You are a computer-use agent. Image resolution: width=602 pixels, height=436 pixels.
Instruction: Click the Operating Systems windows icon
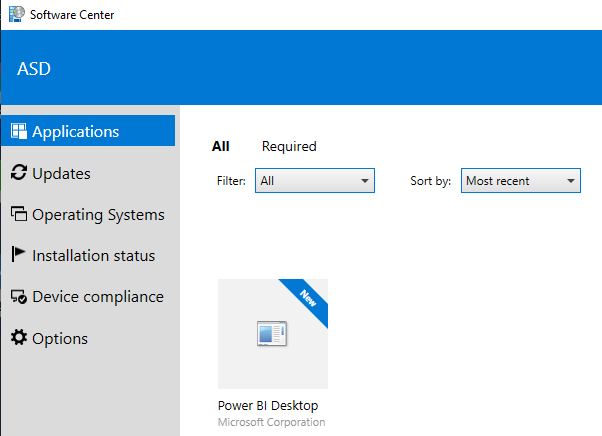[x=19, y=214]
